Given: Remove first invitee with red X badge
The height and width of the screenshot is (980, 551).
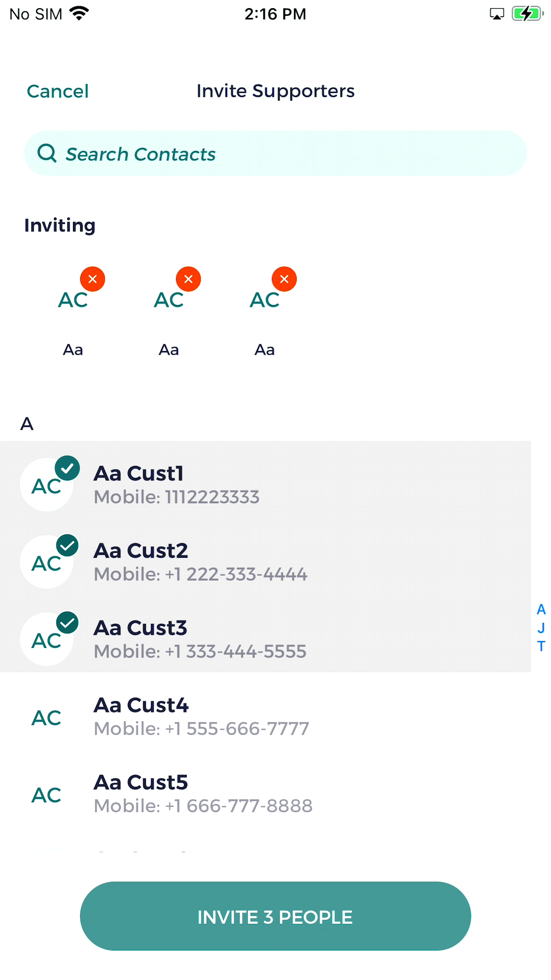Looking at the screenshot, I should click(92, 279).
